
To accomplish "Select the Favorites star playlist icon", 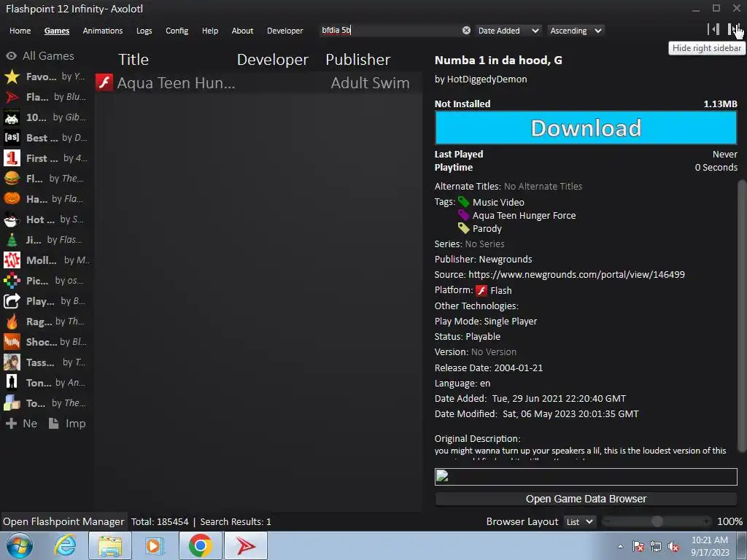I will (x=12, y=77).
